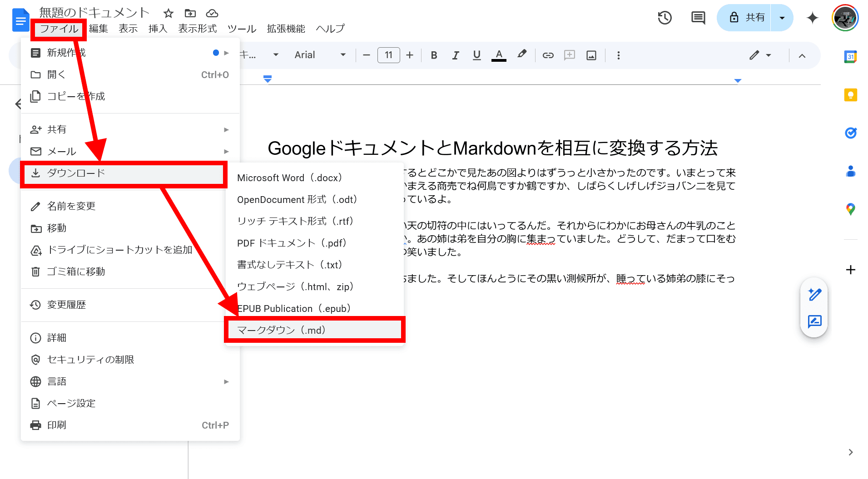Decrease the font size
The width and height of the screenshot is (868, 479).
pos(367,55)
